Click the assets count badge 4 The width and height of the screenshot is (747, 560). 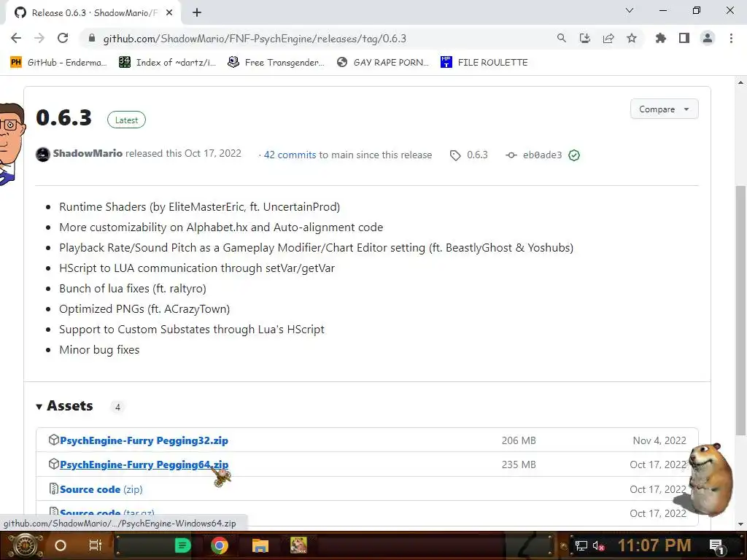(x=117, y=407)
